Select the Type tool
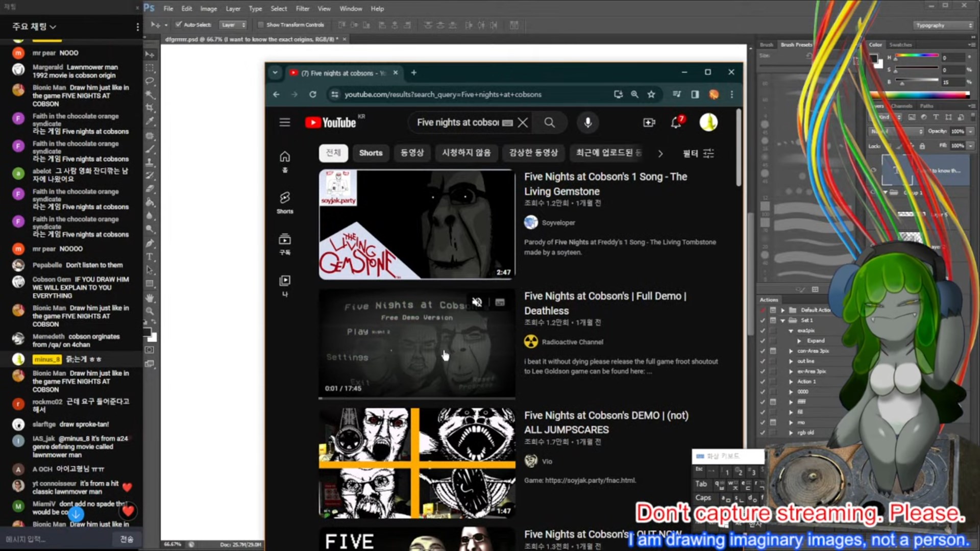 pos(150,257)
